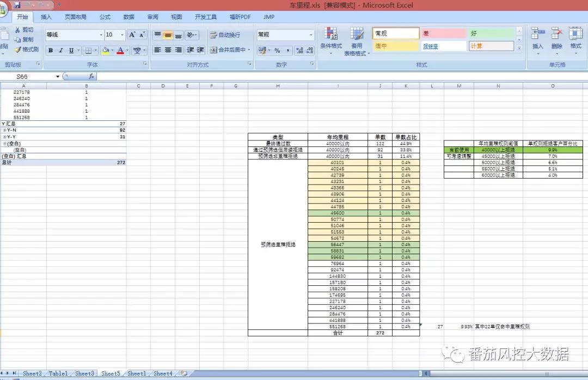Screen dimensions: 588x380
Task: Toggle Wrap Text (自动换行)
Action: coord(225,35)
